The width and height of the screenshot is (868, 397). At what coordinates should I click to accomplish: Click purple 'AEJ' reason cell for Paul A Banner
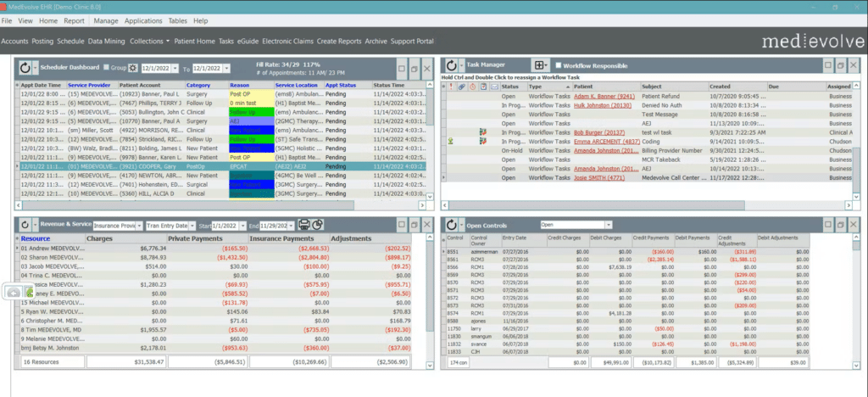[x=251, y=121]
